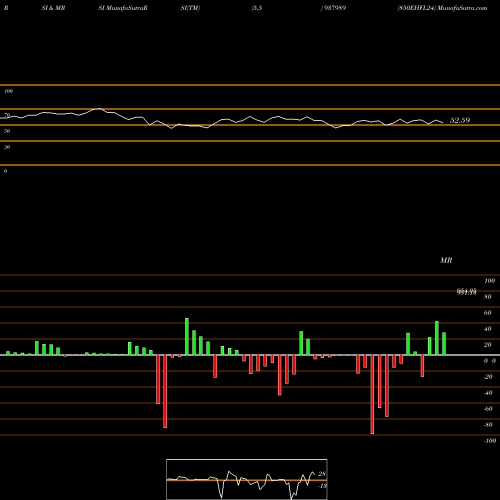The image size is (500, 500).
Task: Click the MR panel title label
Action: [x=446, y=260]
